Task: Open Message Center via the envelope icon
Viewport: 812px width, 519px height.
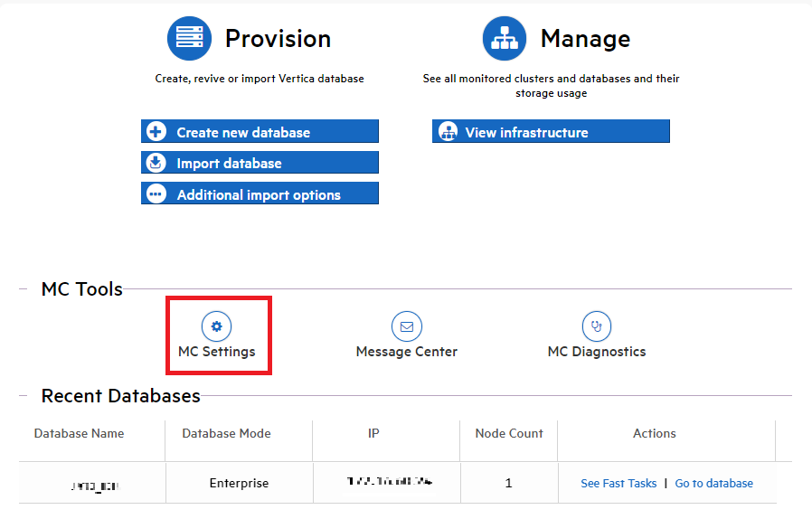Action: [406, 326]
